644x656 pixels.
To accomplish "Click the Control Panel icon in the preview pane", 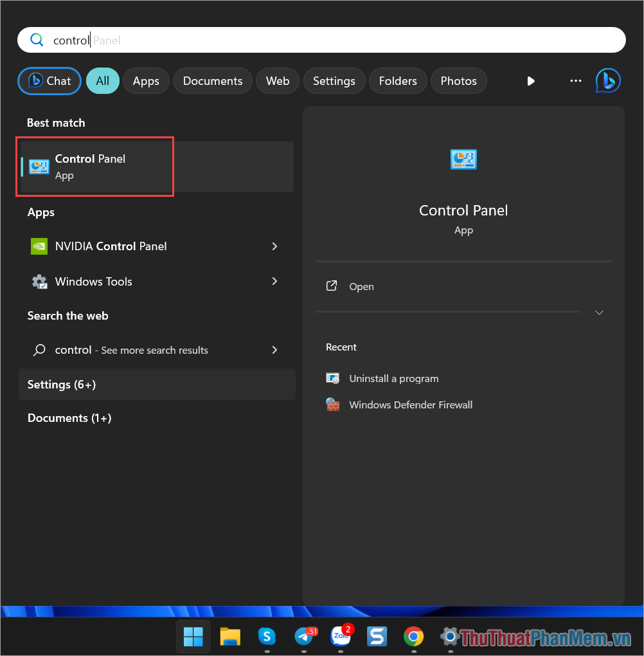I will click(x=463, y=159).
